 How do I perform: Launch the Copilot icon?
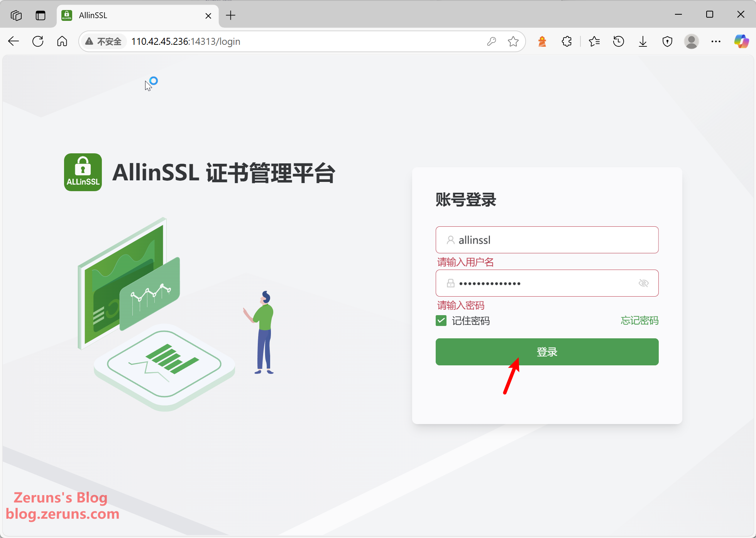click(x=741, y=41)
